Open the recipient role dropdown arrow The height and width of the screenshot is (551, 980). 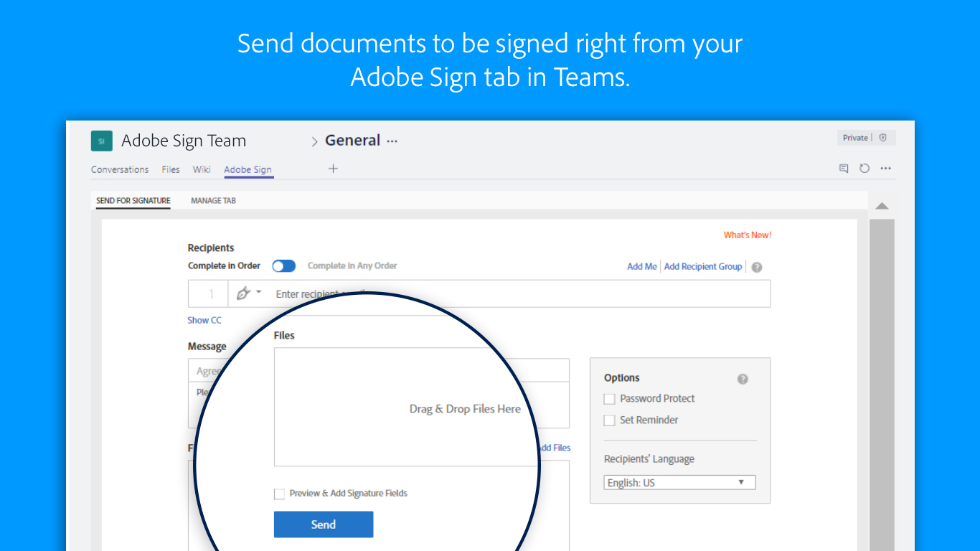point(258,293)
